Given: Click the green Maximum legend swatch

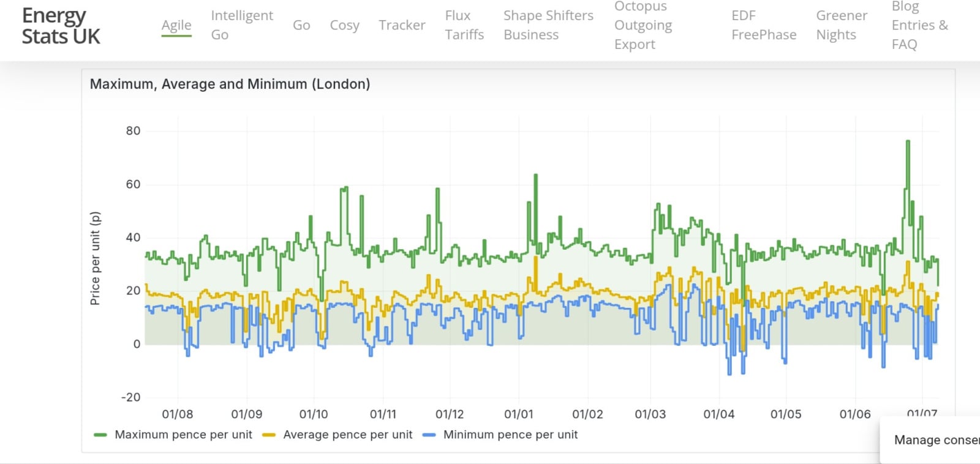Looking at the screenshot, I should pos(100,435).
